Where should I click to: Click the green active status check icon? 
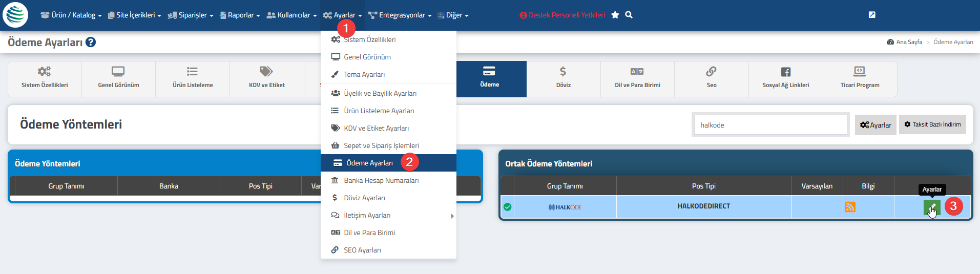point(507,207)
